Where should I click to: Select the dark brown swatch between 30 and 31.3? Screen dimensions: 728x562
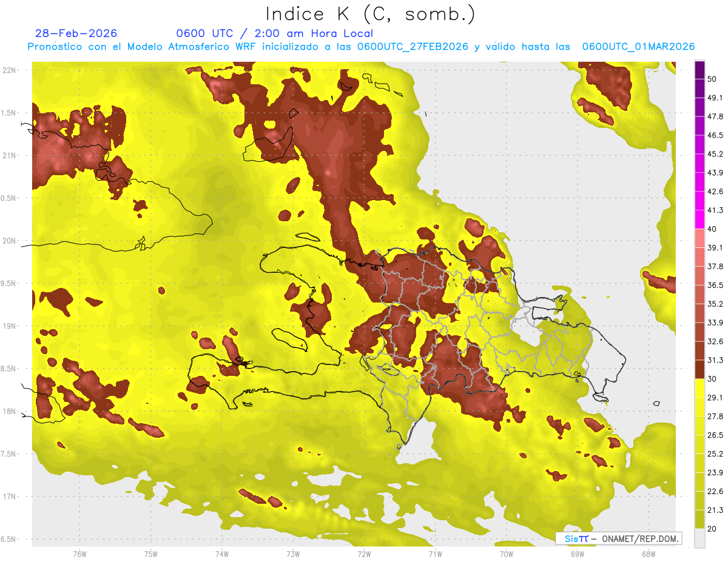pos(699,369)
